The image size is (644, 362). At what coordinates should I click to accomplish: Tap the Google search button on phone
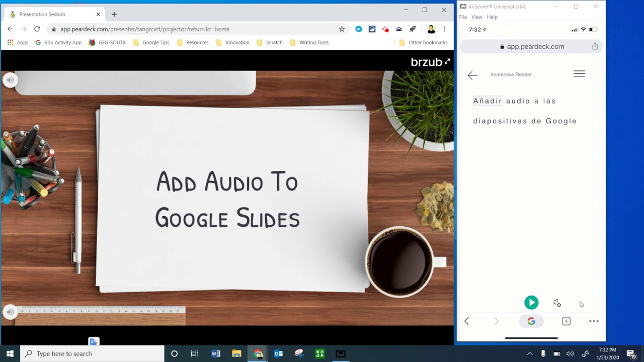point(531,321)
